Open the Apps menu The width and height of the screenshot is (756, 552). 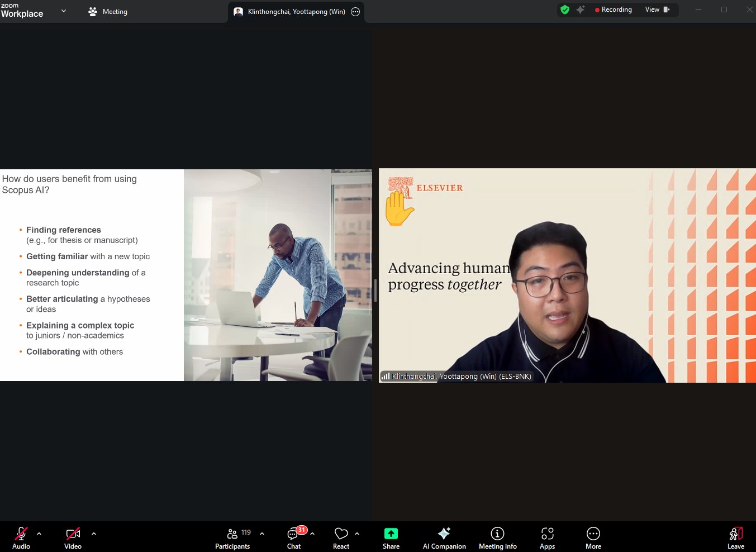pos(547,538)
